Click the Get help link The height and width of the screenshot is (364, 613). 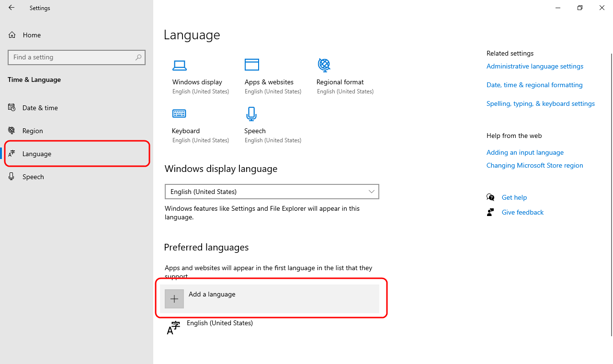[x=514, y=197]
